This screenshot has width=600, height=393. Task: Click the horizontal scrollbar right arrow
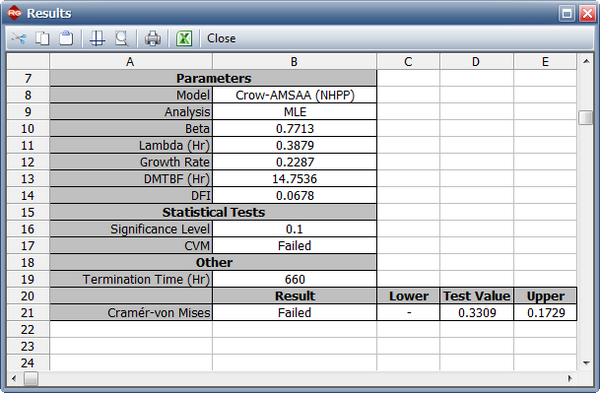(570, 379)
